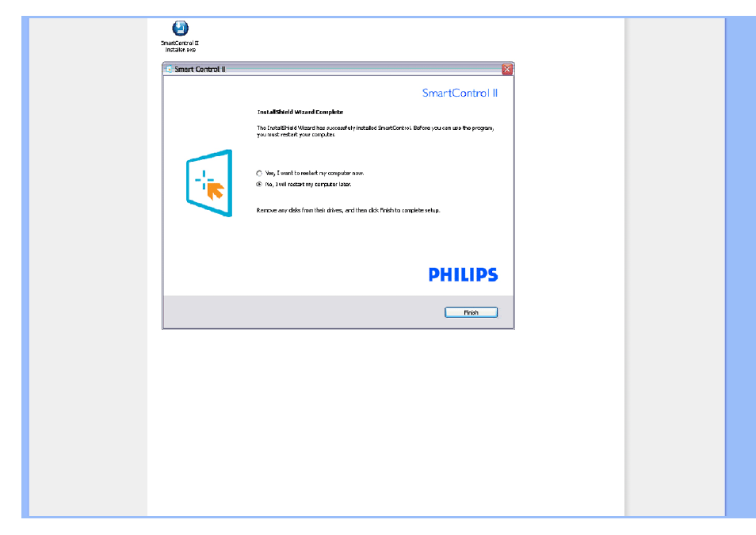Click the Smart Control II title bar icon
This screenshot has height=535, width=756.
[x=169, y=69]
